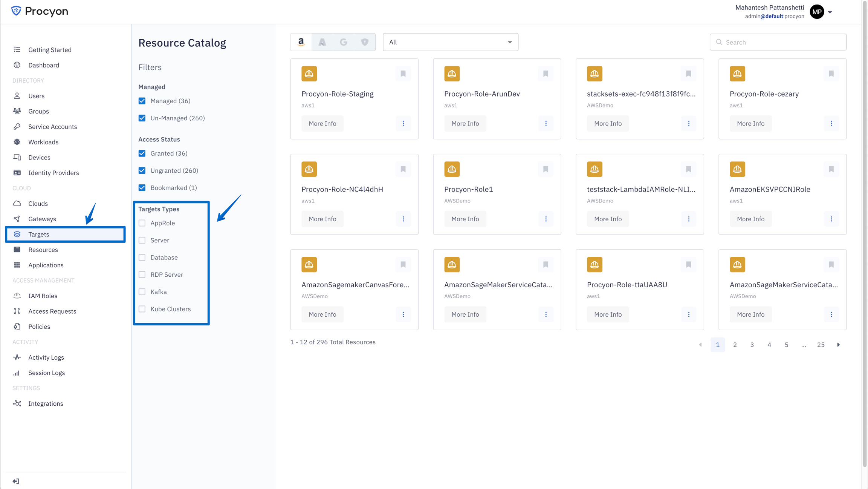
Task: Open options menu for Procyon-Role1 card
Action: pos(546,219)
